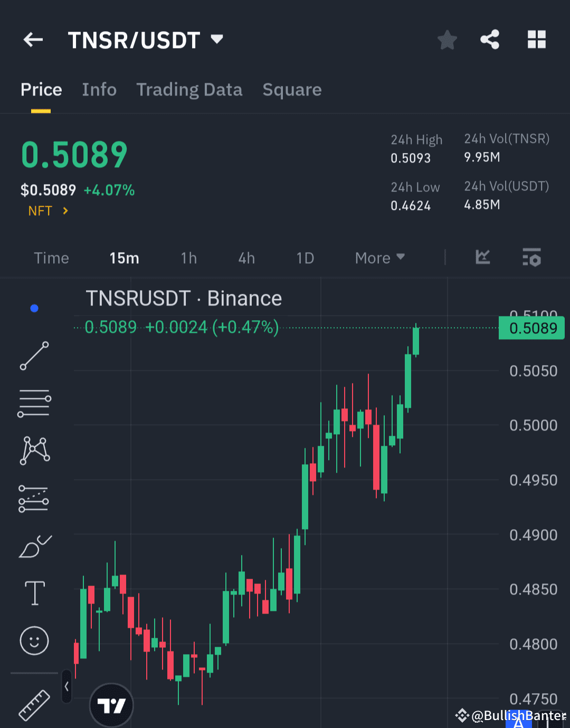Screen dimensions: 570x728
Task: Select the brush drawing tool
Action: [x=34, y=546]
